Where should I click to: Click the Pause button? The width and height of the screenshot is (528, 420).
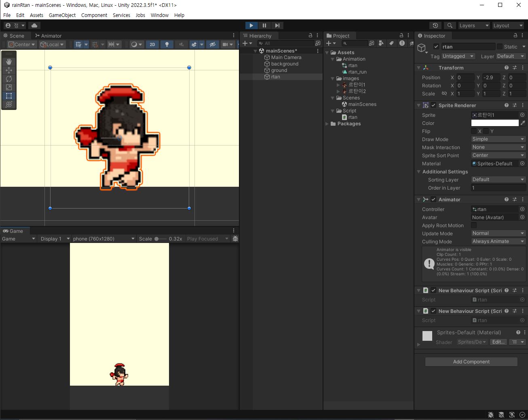coord(264,25)
